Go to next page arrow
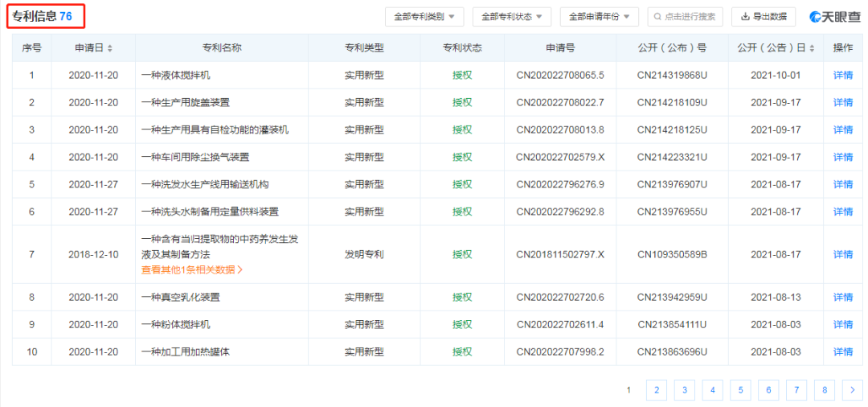This screenshot has width=868, height=407. 853,390
